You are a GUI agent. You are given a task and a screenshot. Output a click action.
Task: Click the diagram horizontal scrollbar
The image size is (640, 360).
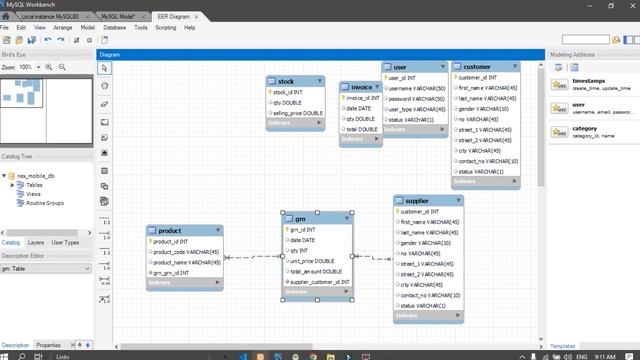pos(216,347)
